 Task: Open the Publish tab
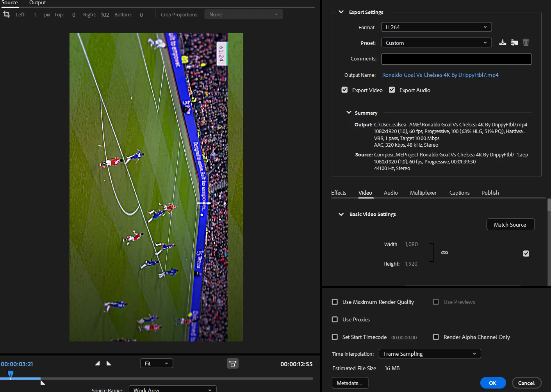click(x=490, y=193)
